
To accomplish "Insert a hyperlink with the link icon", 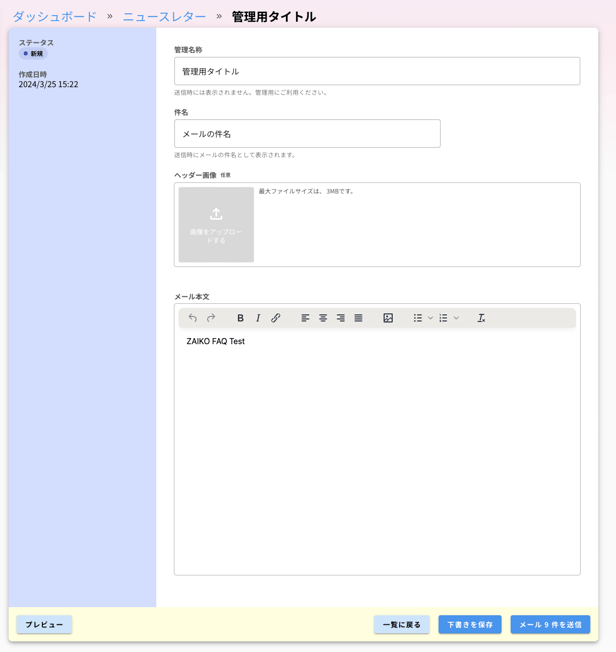I will (276, 318).
